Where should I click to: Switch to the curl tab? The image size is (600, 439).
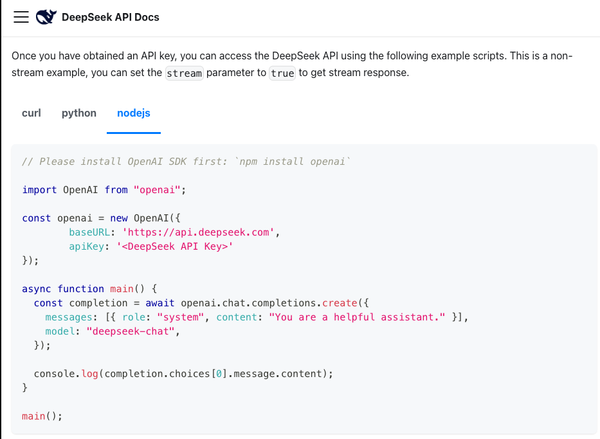click(x=31, y=113)
